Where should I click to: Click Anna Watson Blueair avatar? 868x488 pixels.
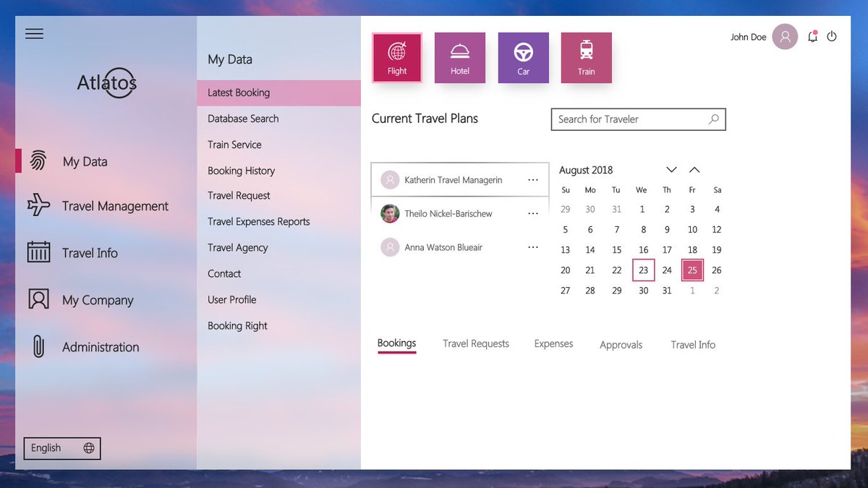click(x=390, y=247)
